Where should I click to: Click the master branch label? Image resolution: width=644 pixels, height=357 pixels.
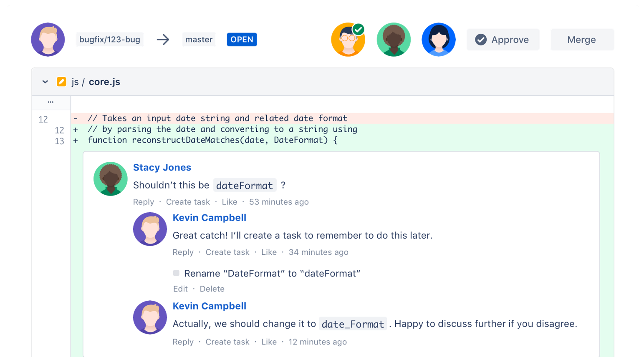tap(199, 40)
